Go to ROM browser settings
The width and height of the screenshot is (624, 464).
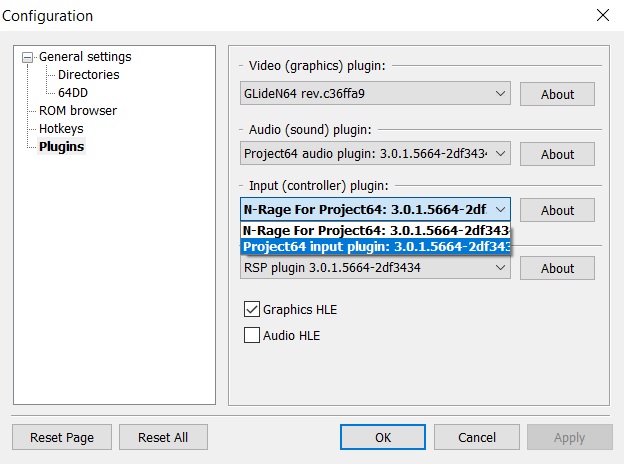click(78, 111)
